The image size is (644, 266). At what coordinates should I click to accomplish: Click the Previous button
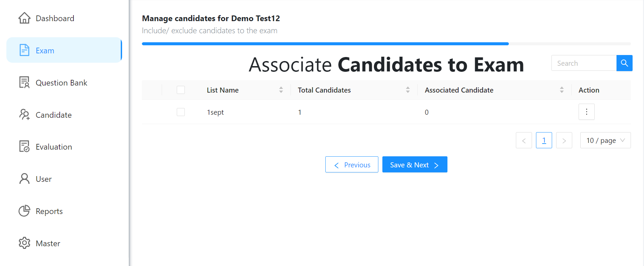coord(352,164)
